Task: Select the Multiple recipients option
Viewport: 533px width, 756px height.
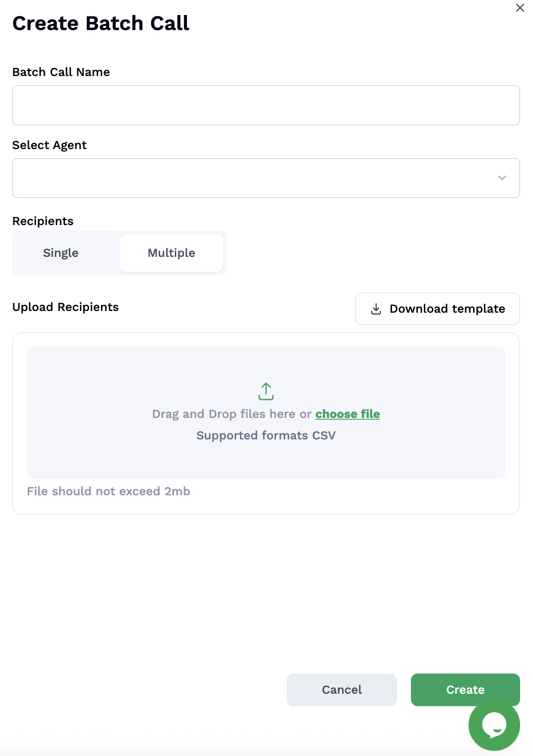Action: pyautogui.click(x=172, y=253)
